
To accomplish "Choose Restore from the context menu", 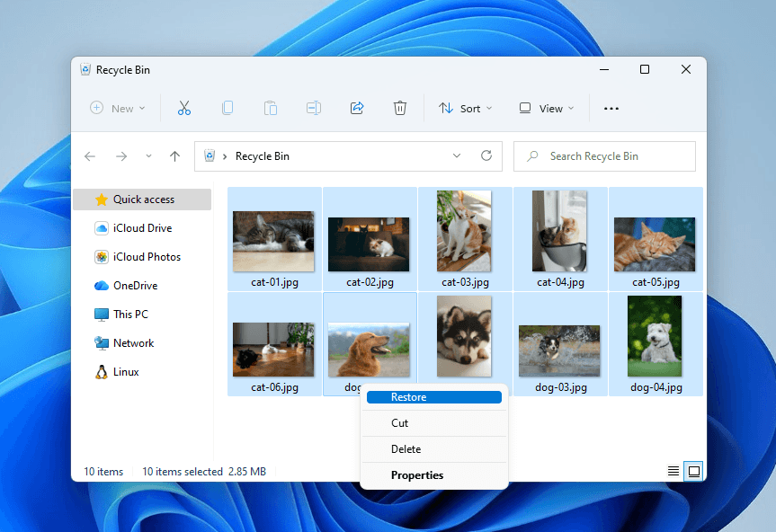I will pyautogui.click(x=434, y=397).
